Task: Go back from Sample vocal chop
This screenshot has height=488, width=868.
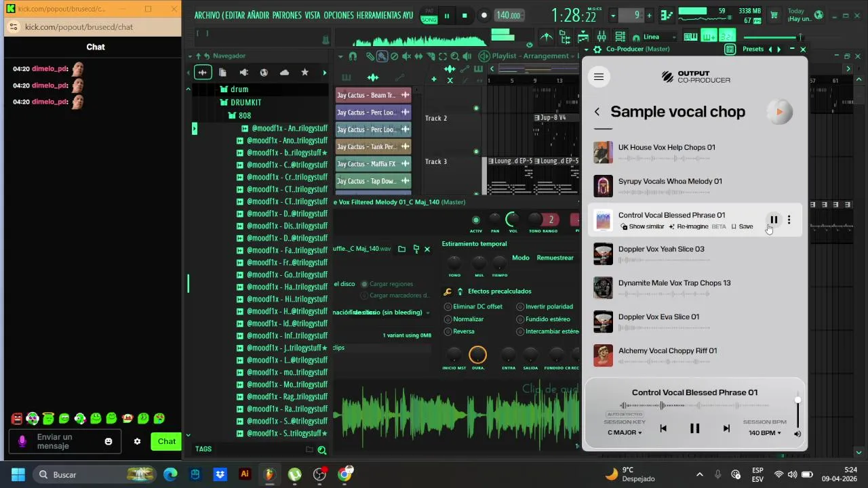Action: [597, 112]
